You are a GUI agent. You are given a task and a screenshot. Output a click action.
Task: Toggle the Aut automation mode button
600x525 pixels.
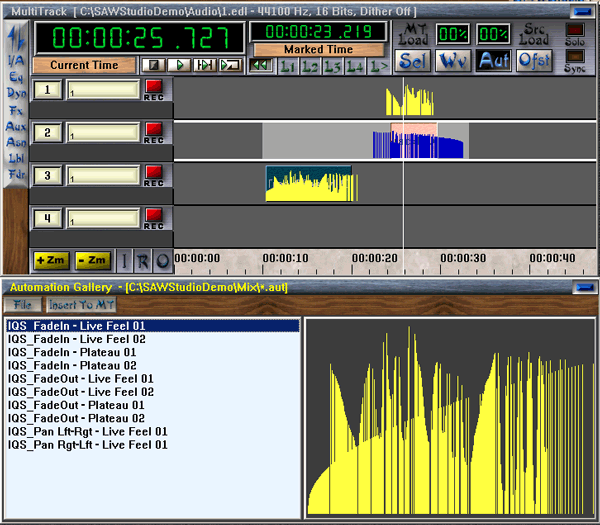(x=494, y=60)
